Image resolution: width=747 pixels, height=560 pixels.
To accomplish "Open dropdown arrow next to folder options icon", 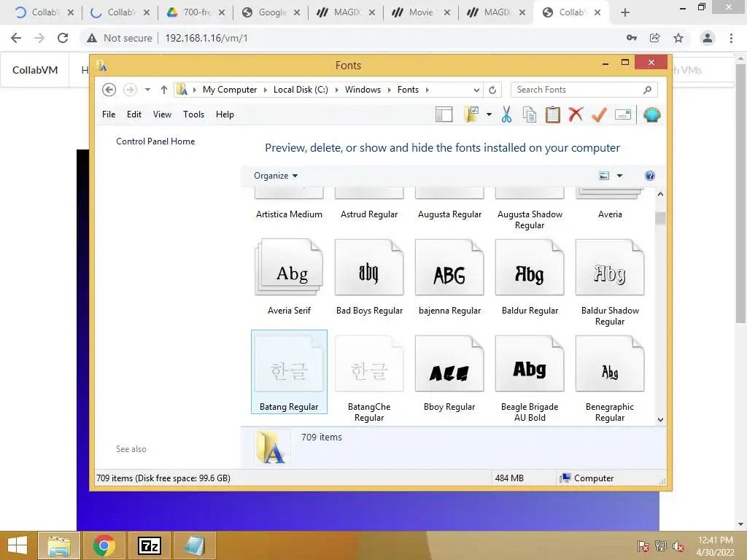I will pyautogui.click(x=489, y=114).
